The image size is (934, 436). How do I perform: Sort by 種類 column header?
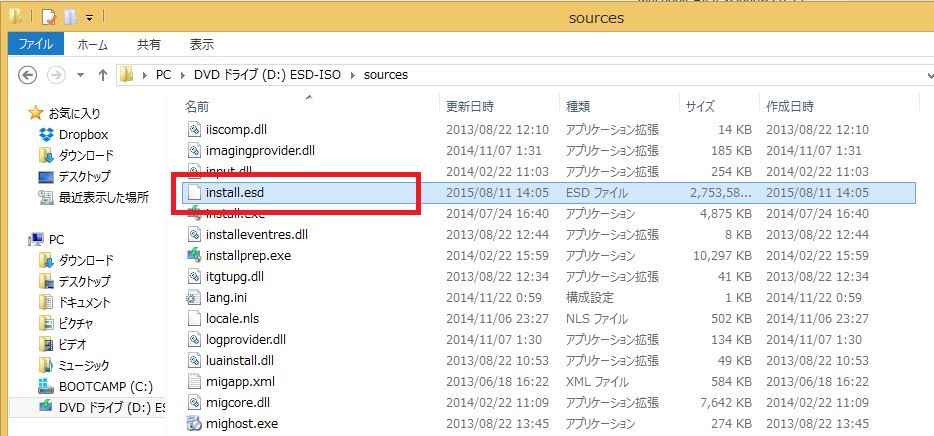click(578, 107)
